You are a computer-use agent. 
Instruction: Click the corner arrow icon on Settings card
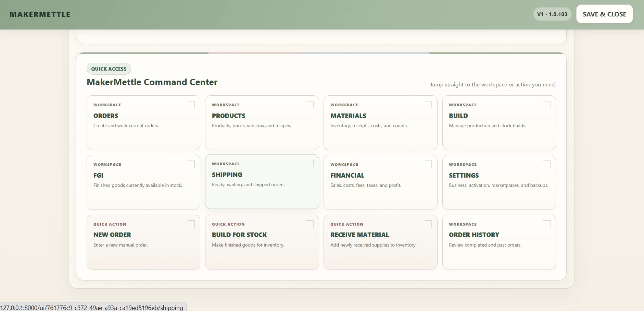click(x=547, y=164)
